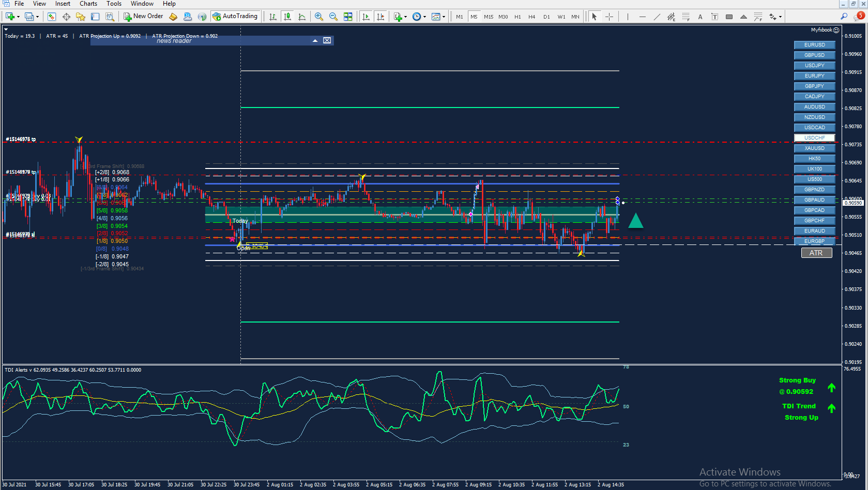Click the Zoom In magnifier icon

(319, 17)
